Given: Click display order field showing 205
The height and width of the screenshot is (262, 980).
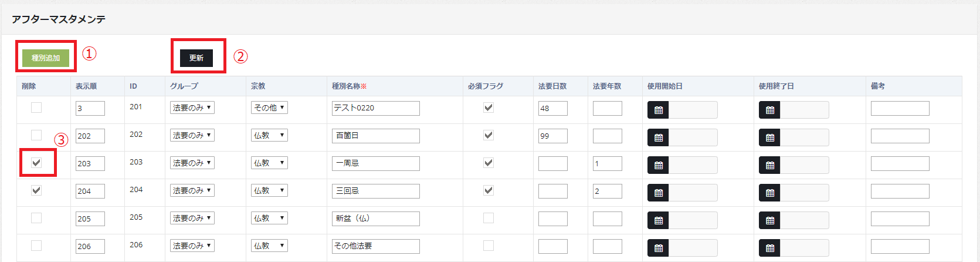Looking at the screenshot, I should point(90,219).
